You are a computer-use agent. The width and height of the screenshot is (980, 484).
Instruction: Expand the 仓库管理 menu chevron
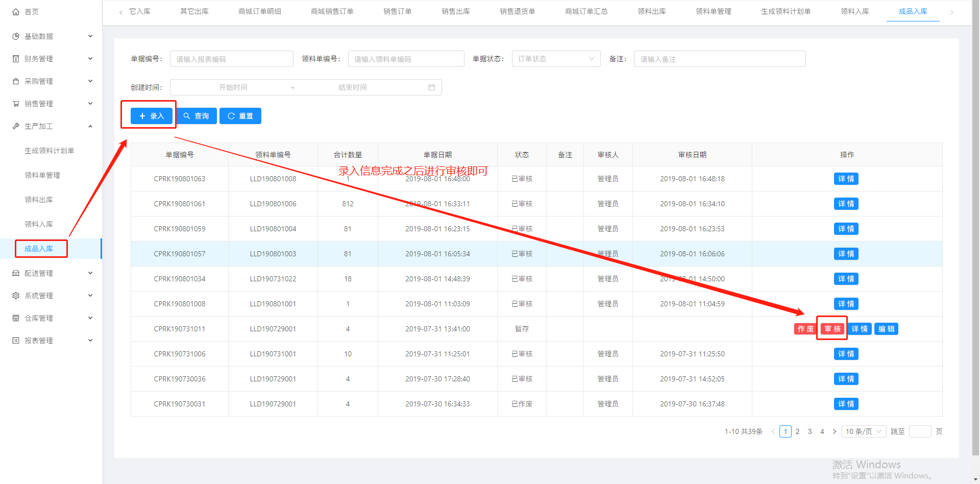[90, 318]
